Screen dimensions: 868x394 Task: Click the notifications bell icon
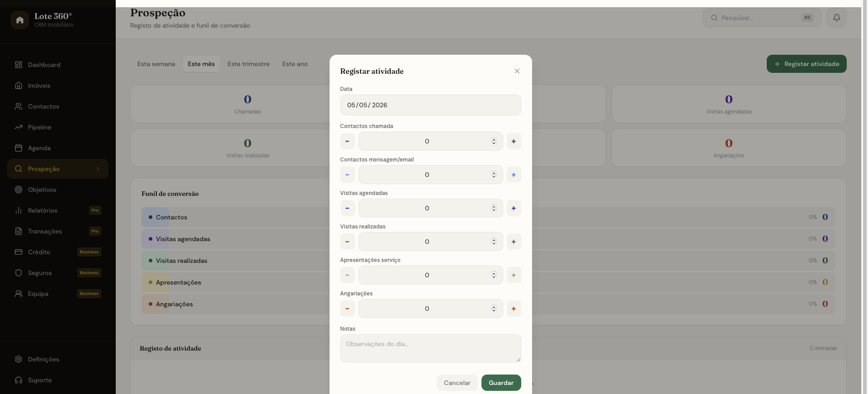(837, 18)
